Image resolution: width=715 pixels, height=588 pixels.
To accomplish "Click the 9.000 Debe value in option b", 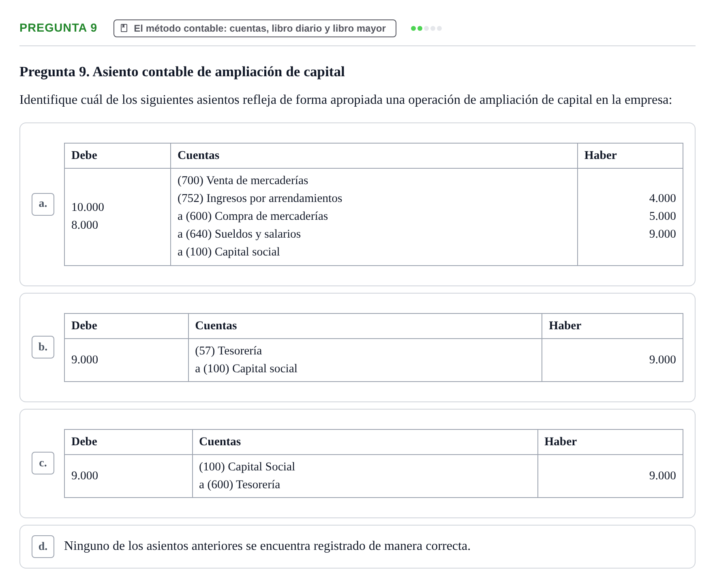I will click(85, 360).
